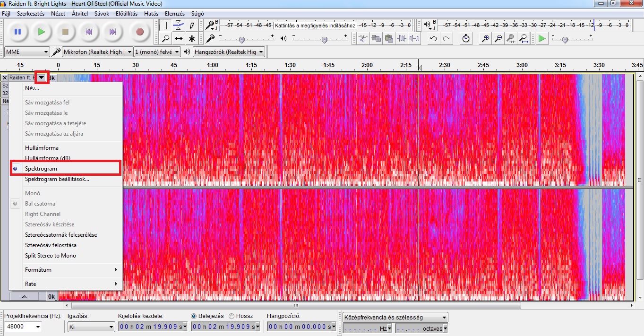This screenshot has width=644, height=336.
Task: Click the Silence audio toolbar icon
Action: pyautogui.click(x=414, y=39)
